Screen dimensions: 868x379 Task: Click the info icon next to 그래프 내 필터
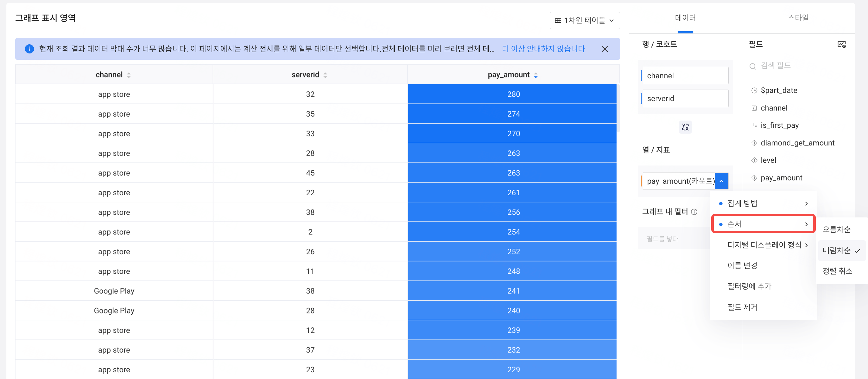coord(694,212)
